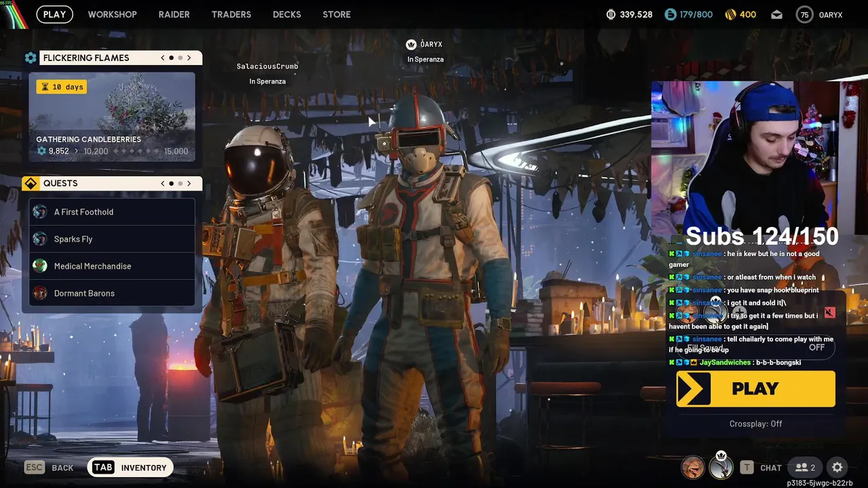868x488 pixels.
Task: Click the candleberry icon beside 9,852
Action: 42,151
